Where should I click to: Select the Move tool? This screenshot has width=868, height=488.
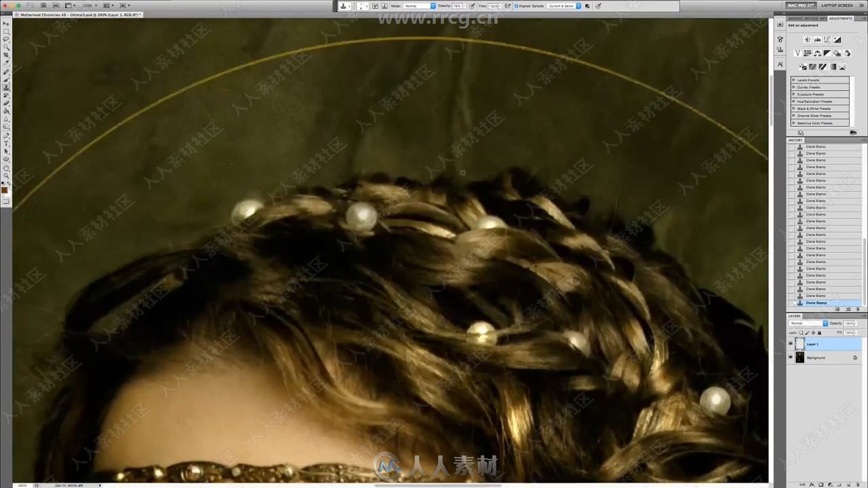point(6,24)
